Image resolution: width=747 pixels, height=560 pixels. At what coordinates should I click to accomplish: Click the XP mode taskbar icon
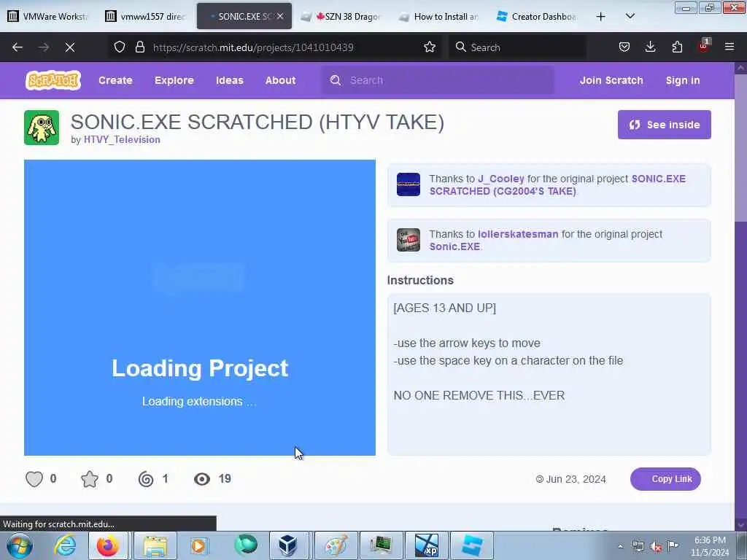(426, 545)
